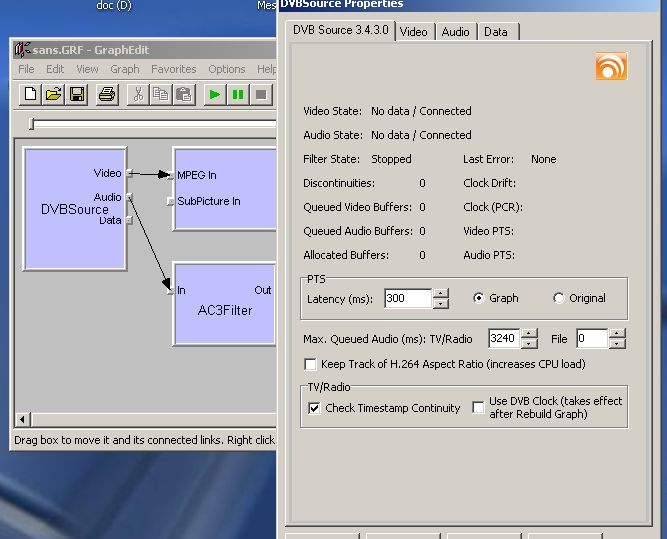Pause the graph with the green bars
667x539 pixels.
click(x=238, y=94)
